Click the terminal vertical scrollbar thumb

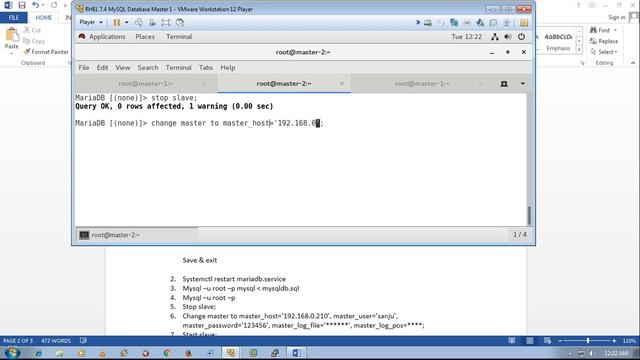(529, 215)
